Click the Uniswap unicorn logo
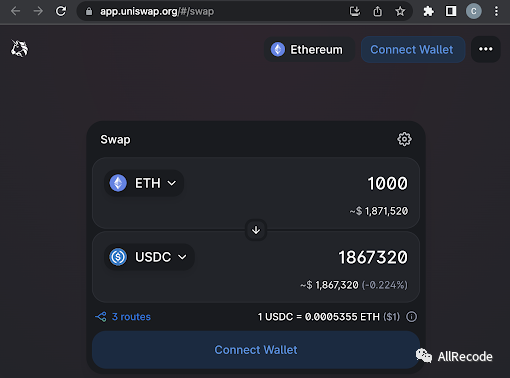 point(19,49)
